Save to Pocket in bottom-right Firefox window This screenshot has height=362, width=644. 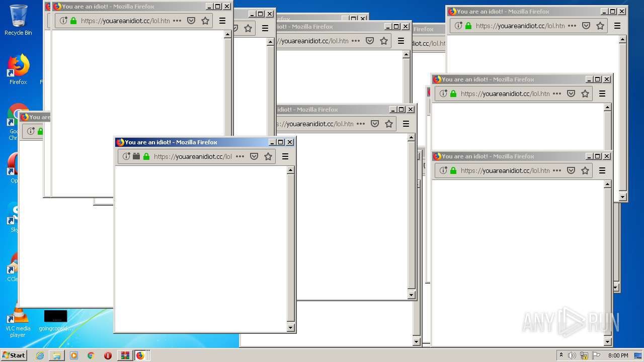(571, 170)
